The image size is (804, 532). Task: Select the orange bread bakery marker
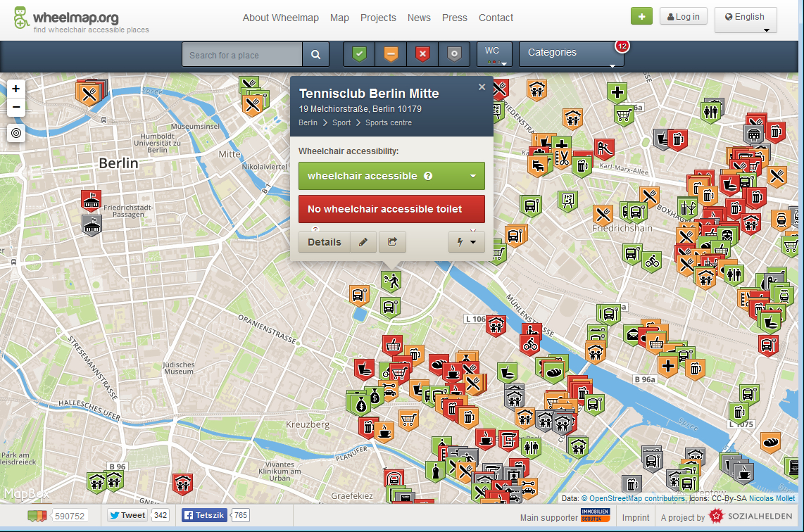coord(770,443)
